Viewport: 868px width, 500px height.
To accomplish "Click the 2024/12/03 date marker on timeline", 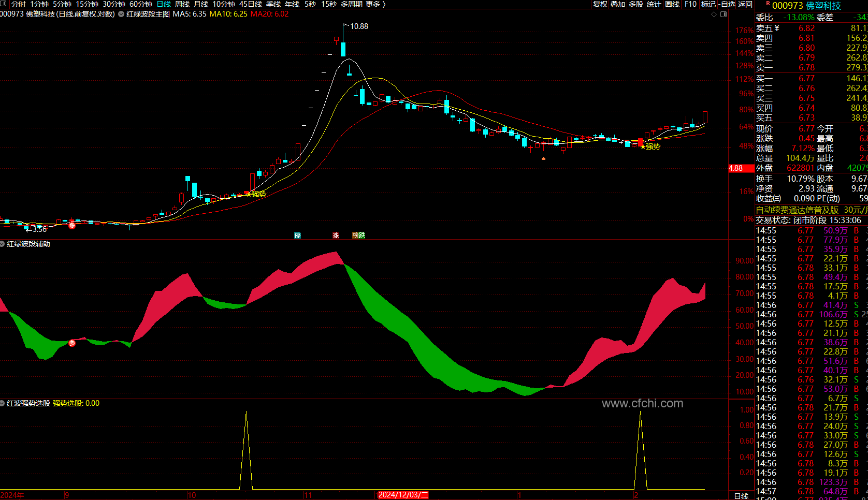I will point(403,495).
